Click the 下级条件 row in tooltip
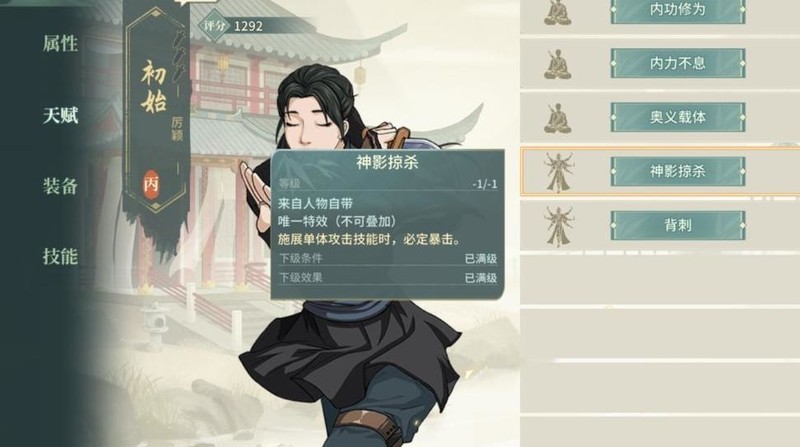The image size is (800, 447). pos(387,258)
